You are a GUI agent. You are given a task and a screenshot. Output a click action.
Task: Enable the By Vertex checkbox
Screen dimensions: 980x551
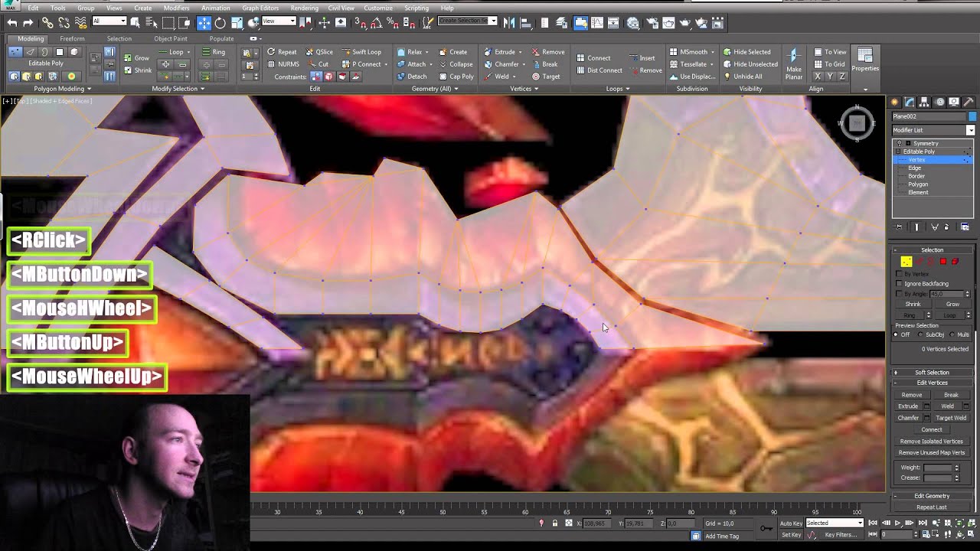900,274
